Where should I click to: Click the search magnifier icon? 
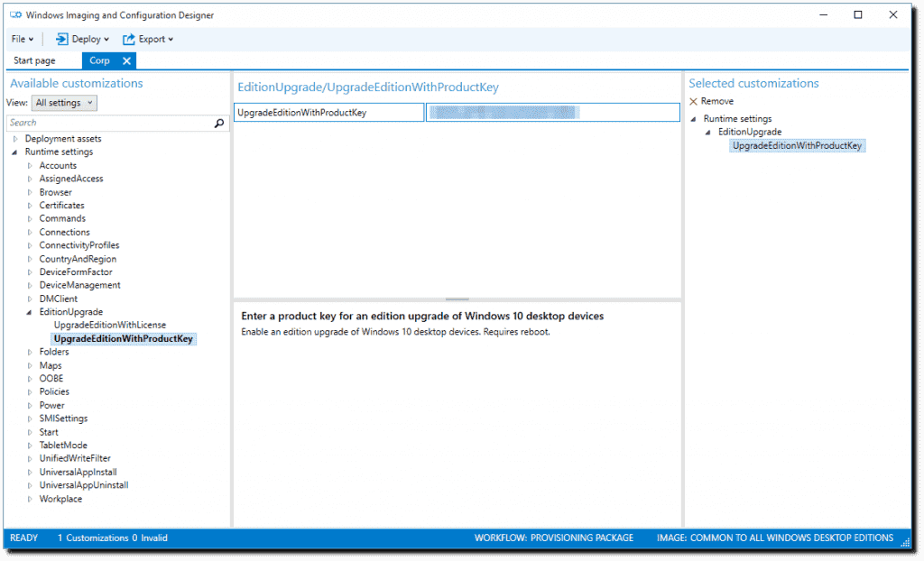(219, 123)
